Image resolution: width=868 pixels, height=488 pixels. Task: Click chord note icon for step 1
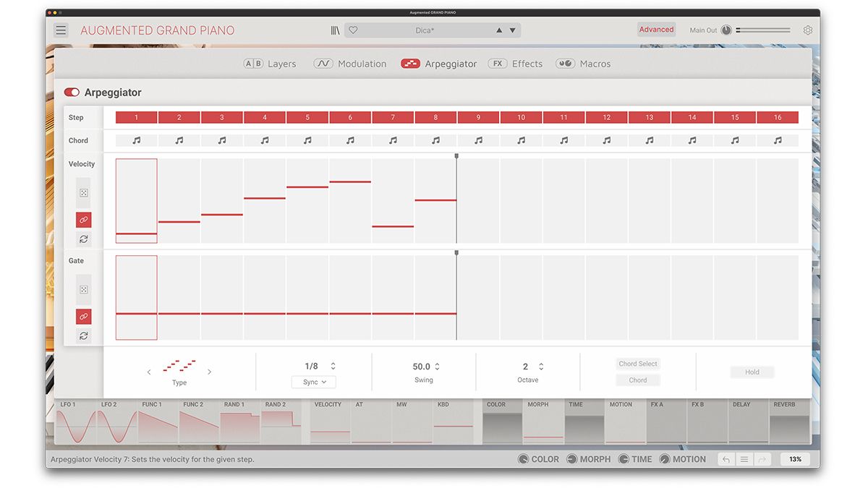point(136,141)
